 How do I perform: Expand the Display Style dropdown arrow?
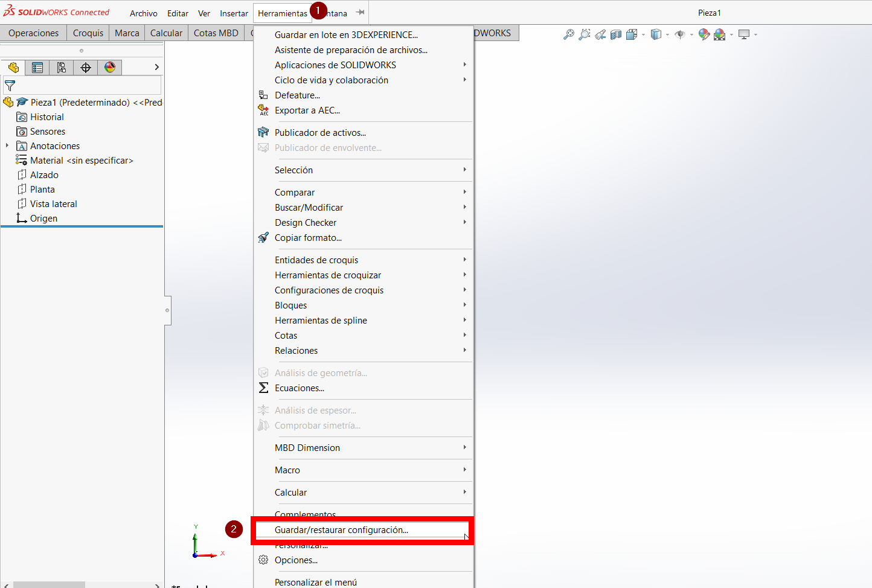pos(667,34)
